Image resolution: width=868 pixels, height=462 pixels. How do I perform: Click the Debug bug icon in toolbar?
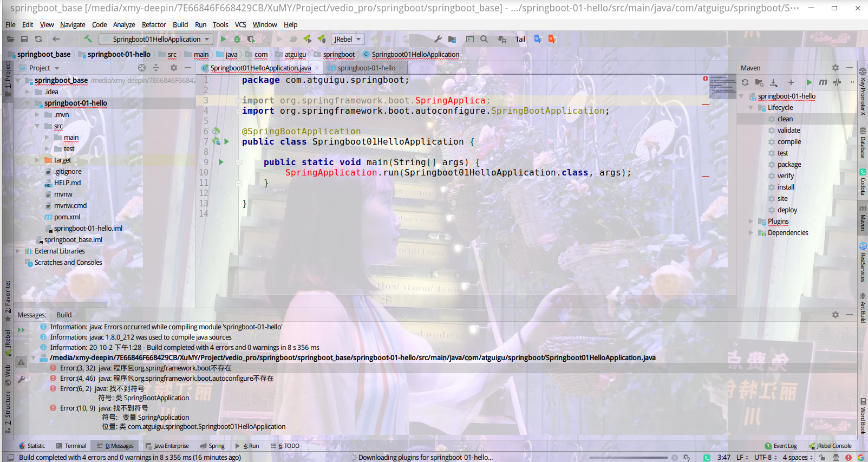237,39
